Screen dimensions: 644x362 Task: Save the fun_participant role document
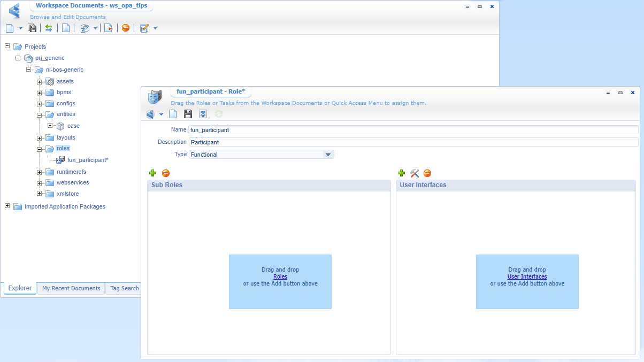click(x=188, y=114)
